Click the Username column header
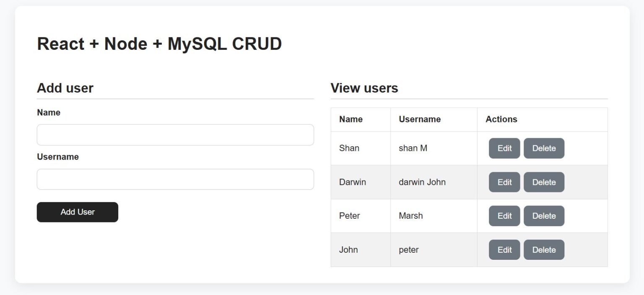 [x=420, y=119]
